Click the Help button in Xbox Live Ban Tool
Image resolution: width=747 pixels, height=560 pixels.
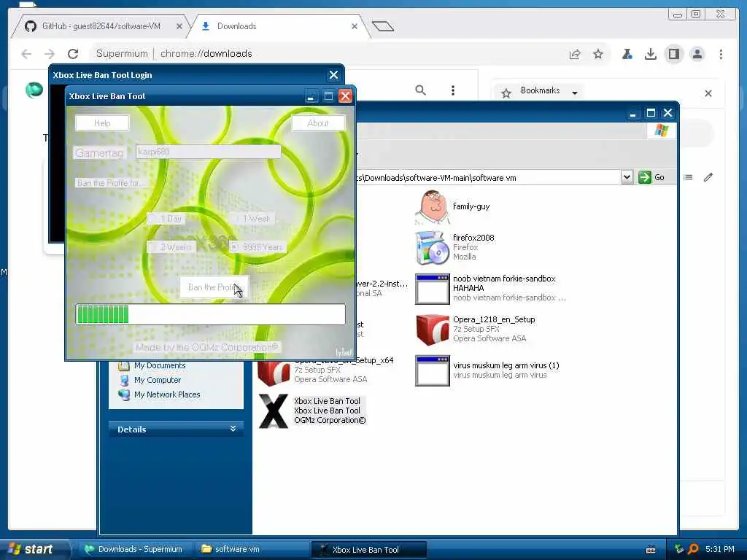click(x=102, y=122)
